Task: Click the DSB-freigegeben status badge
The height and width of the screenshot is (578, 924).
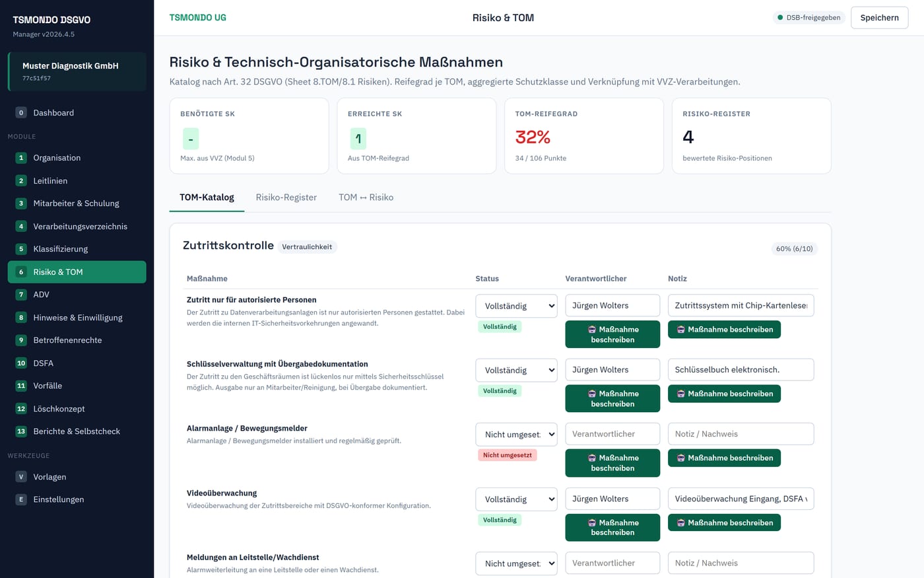Action: click(808, 18)
